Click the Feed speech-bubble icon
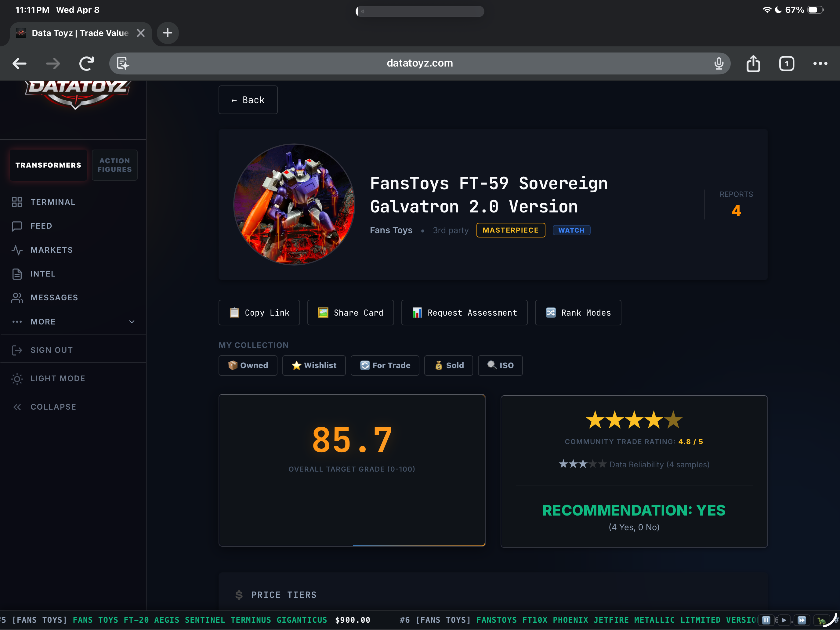The width and height of the screenshot is (840, 630). (x=17, y=226)
